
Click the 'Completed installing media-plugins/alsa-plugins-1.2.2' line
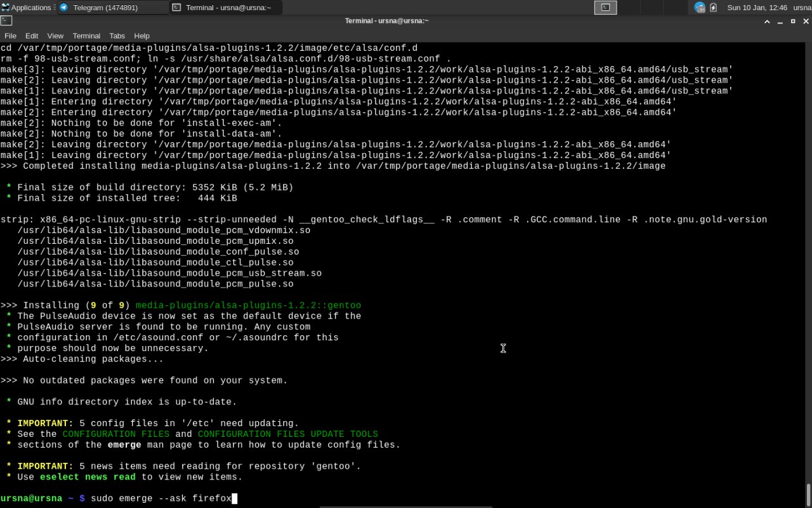click(333, 166)
